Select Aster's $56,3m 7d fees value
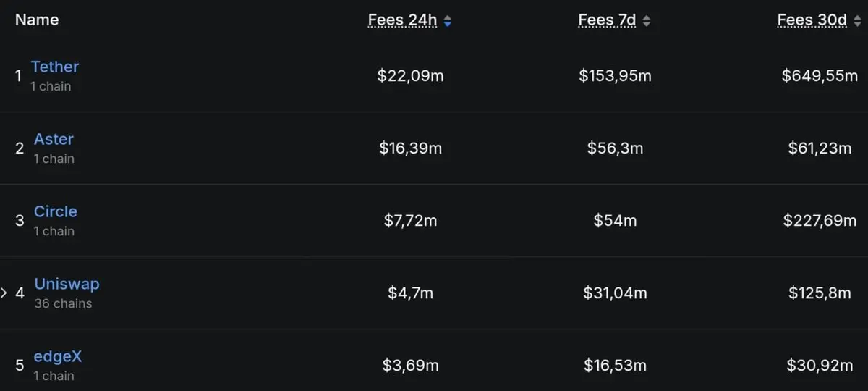The width and height of the screenshot is (868, 391). coord(615,148)
